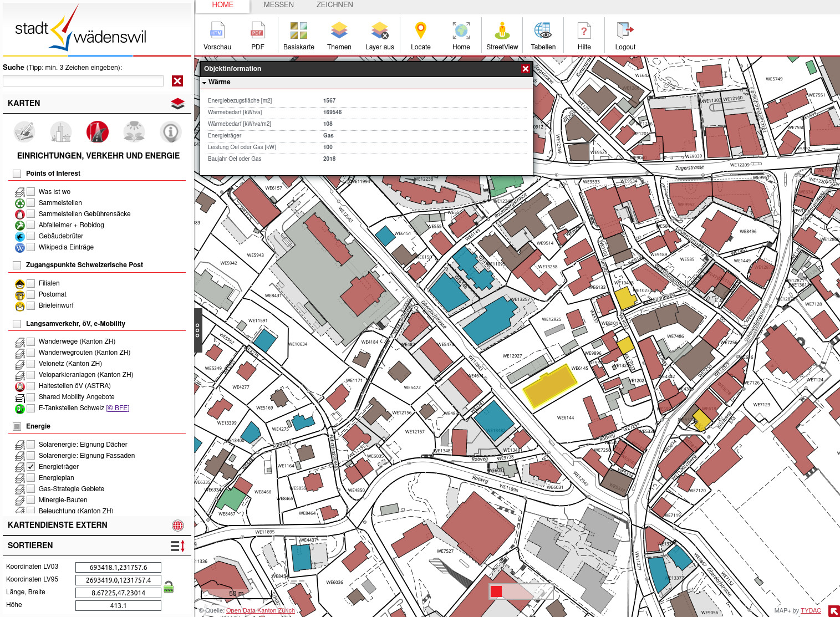Viewport: 840px width, 617px height.
Task: Select the buildings category icon
Action: click(x=61, y=132)
